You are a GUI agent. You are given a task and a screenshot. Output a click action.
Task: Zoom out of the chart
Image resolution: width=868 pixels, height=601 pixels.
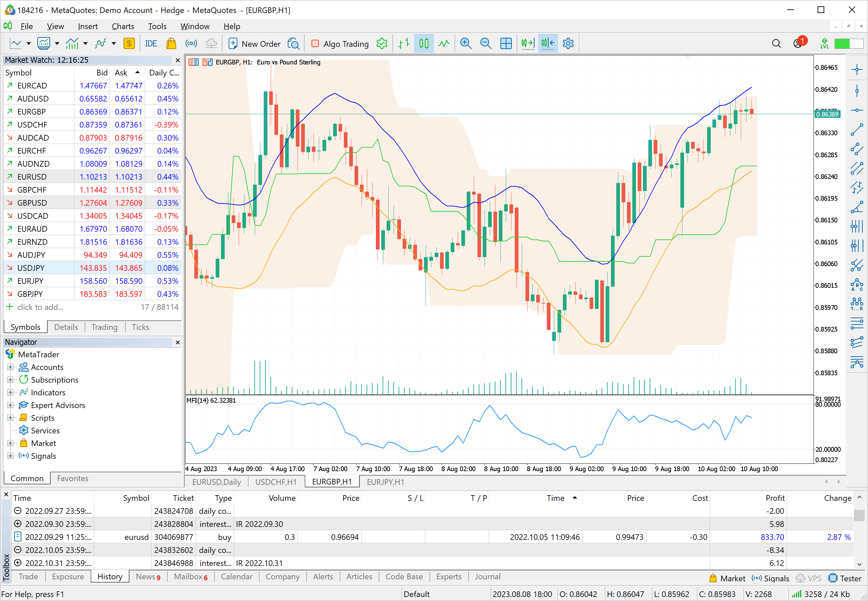point(485,44)
